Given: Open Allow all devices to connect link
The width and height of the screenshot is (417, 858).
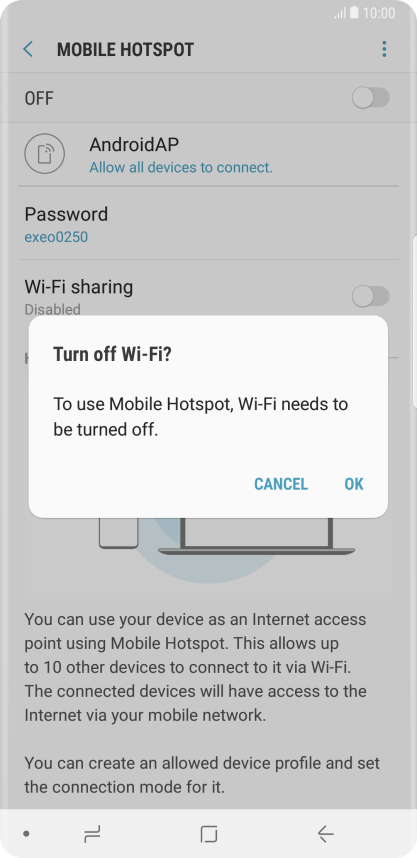Looking at the screenshot, I should click(x=181, y=167).
